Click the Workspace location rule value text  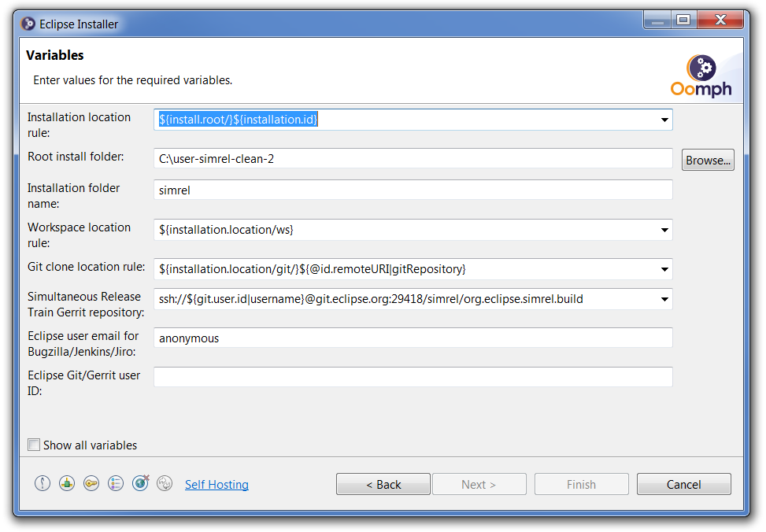[226, 230]
